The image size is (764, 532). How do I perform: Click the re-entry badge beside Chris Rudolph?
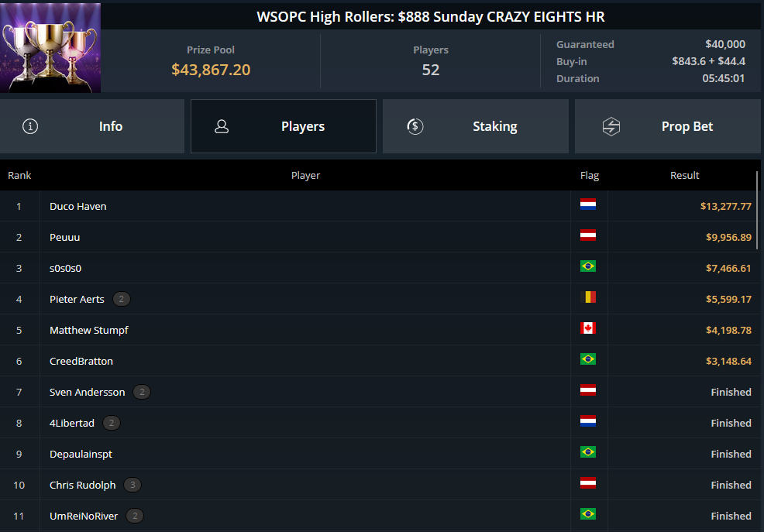pyautogui.click(x=132, y=485)
